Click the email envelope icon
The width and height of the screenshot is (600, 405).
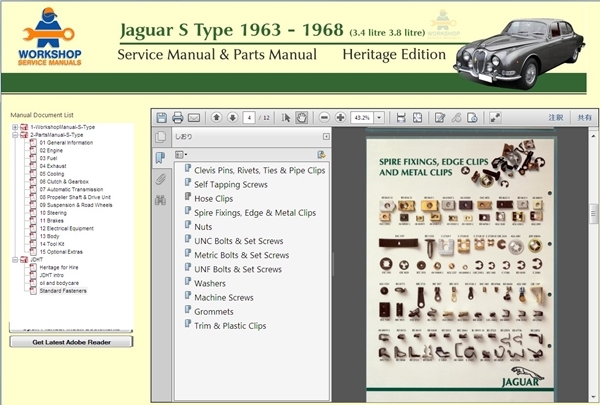tap(194, 118)
